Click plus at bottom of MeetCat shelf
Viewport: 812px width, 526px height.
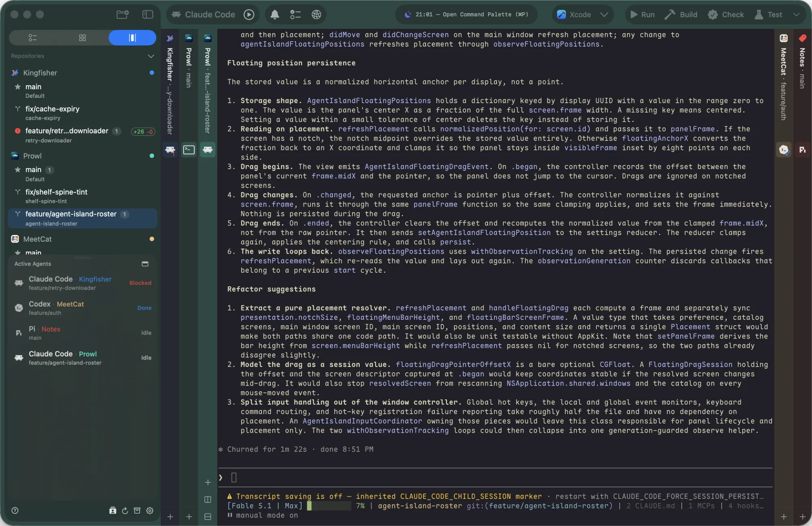(x=784, y=517)
